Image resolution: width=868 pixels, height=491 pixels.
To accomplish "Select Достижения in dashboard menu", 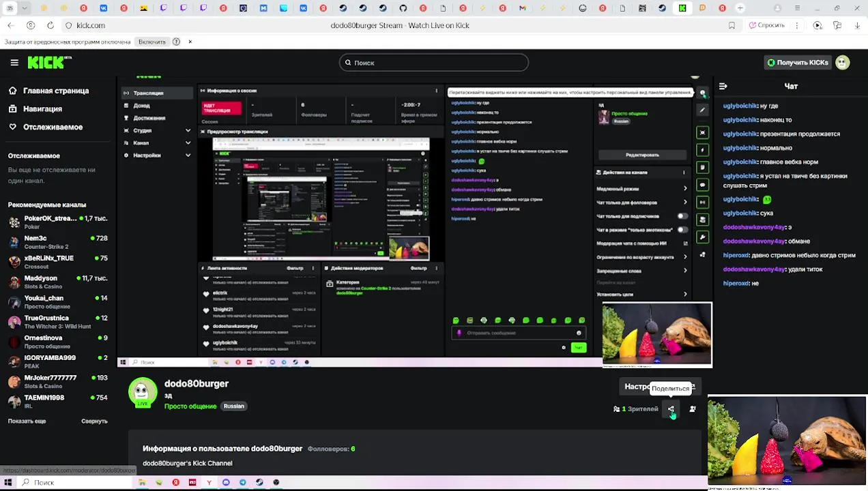I will 149,118.
